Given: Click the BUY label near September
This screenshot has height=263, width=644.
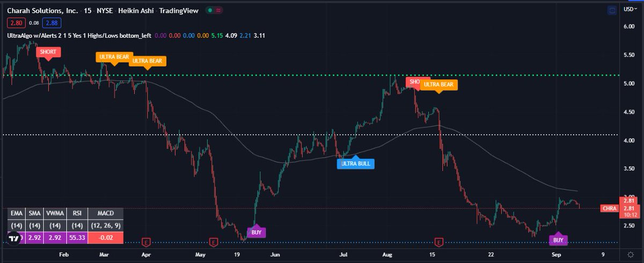Looking at the screenshot, I should point(558,240).
